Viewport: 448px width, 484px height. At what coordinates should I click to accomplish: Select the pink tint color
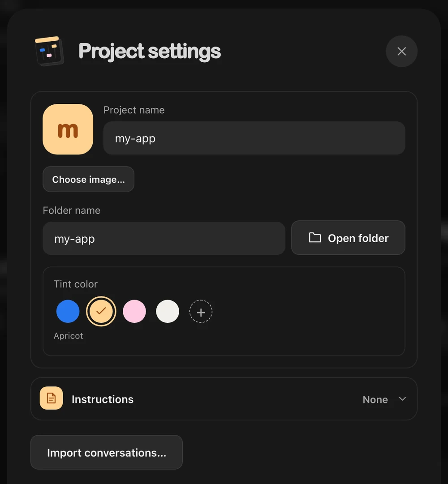click(x=134, y=311)
